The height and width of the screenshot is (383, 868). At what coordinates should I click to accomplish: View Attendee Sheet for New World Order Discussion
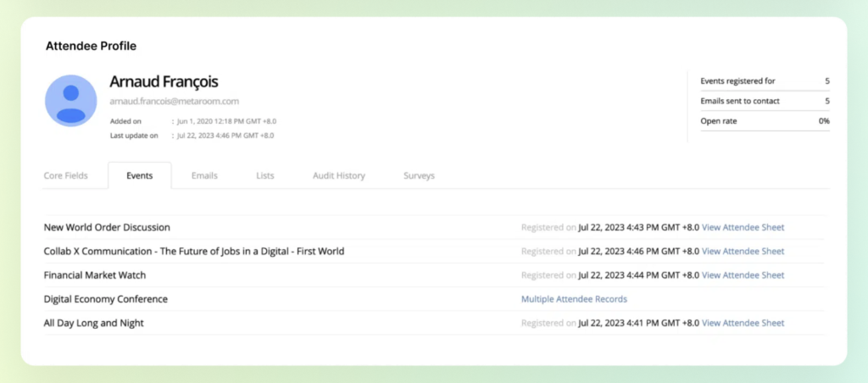[743, 227]
